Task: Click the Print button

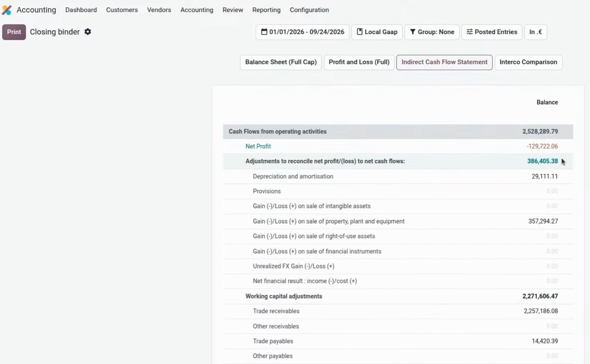Action: (x=14, y=32)
